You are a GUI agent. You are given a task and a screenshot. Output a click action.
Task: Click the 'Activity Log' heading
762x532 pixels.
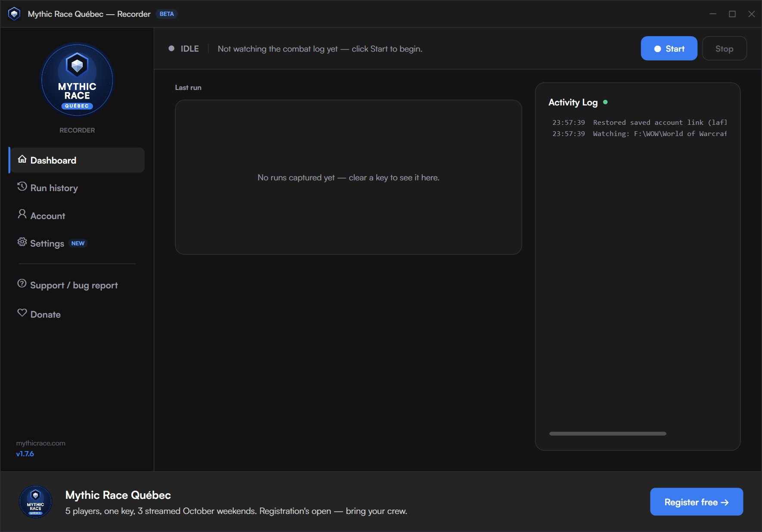pyautogui.click(x=573, y=102)
